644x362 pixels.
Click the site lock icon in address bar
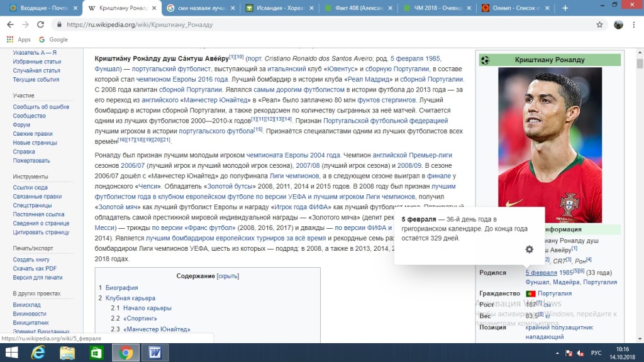coord(60,25)
